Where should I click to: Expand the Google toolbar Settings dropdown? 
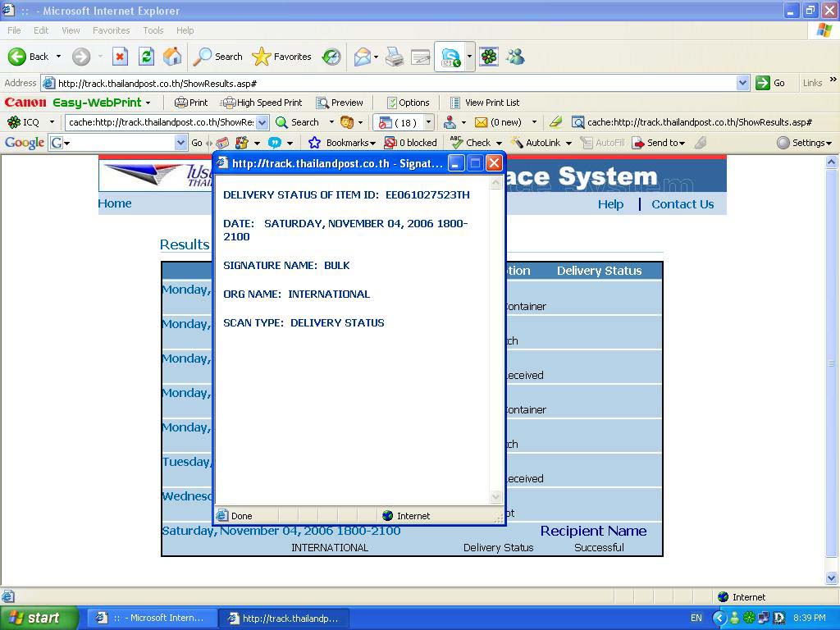point(804,143)
